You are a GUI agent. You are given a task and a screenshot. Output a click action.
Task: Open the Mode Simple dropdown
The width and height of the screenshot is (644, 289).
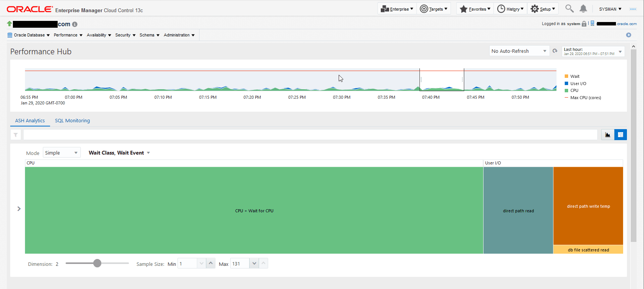click(x=62, y=153)
